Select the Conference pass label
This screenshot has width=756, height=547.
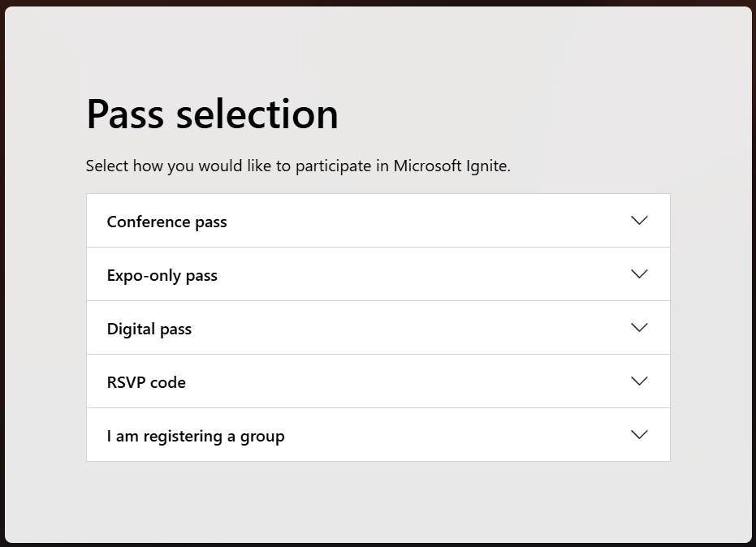[166, 222]
